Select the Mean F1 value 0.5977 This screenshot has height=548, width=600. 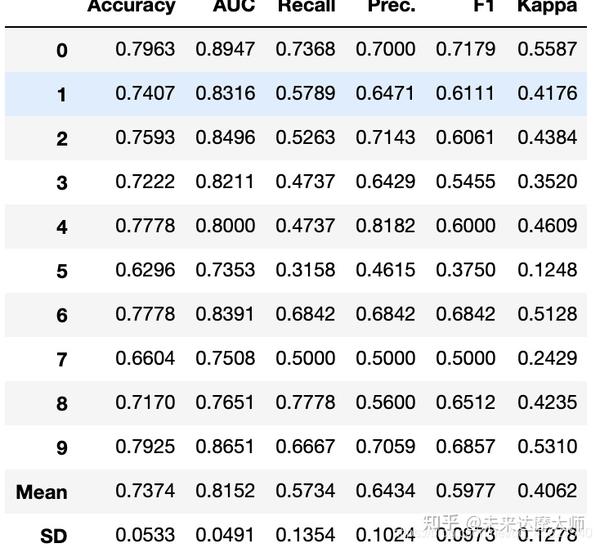465,491
